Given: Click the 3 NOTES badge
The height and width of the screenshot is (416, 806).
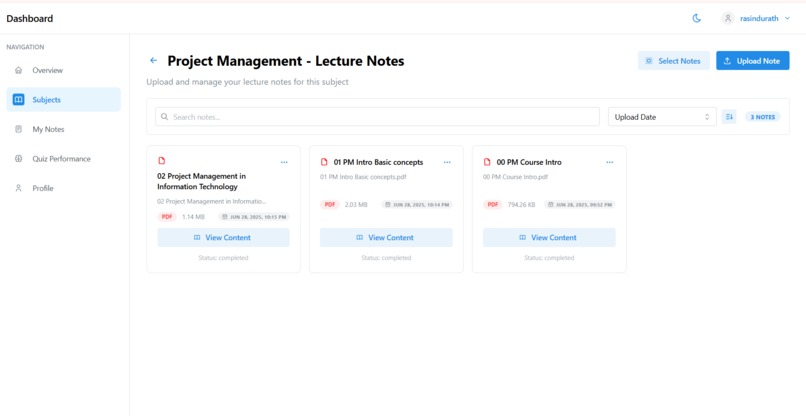Looking at the screenshot, I should 762,117.
